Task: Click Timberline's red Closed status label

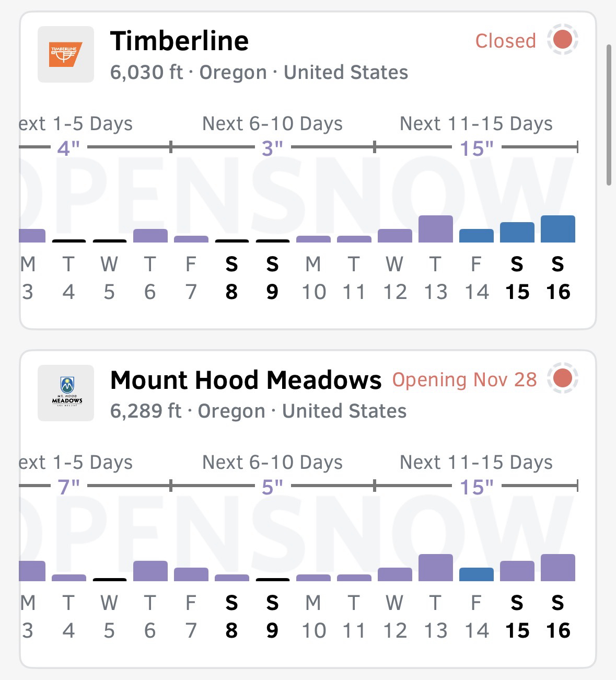Action: click(x=505, y=41)
